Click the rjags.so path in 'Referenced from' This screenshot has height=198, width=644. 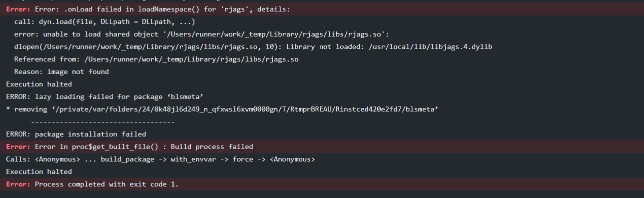pos(192,59)
